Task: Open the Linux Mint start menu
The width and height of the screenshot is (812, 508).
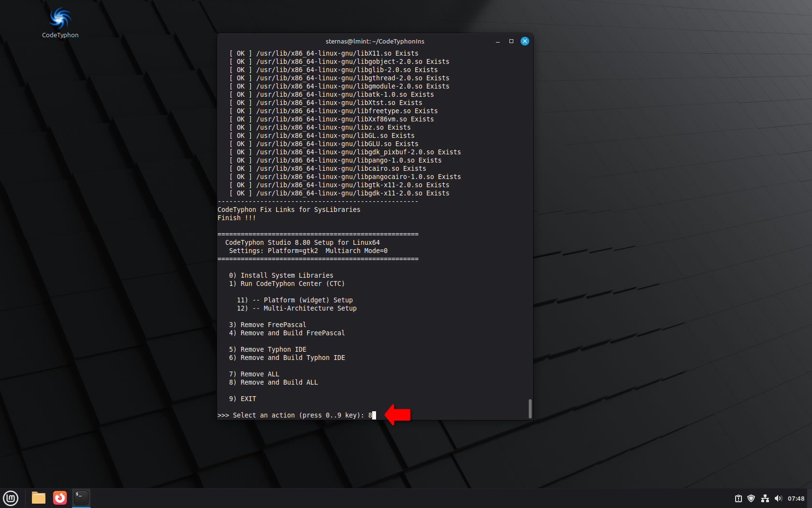Action: tap(11, 498)
